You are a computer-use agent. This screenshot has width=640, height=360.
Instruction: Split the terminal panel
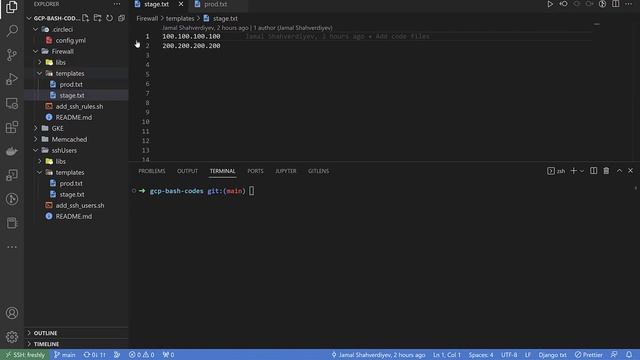593,171
